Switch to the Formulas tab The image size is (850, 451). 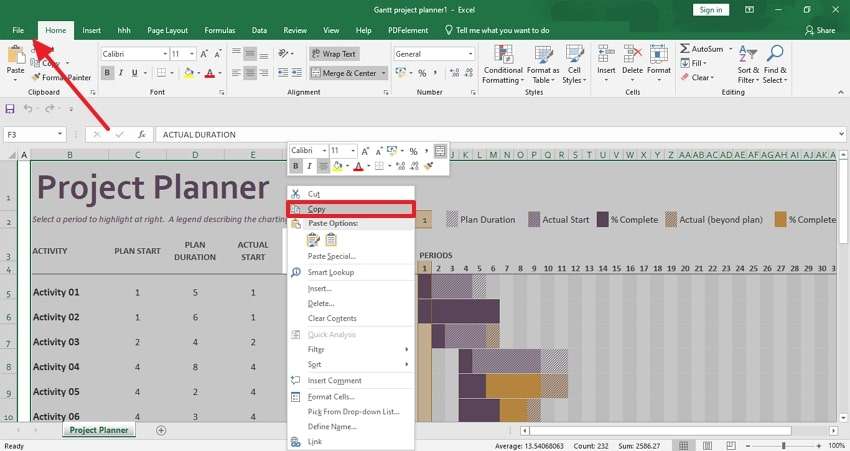[x=220, y=30]
